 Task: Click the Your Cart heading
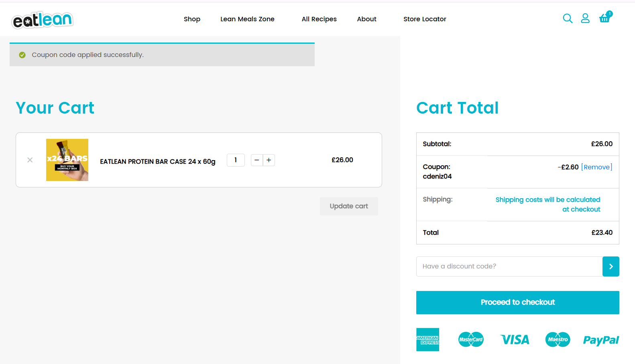55,108
